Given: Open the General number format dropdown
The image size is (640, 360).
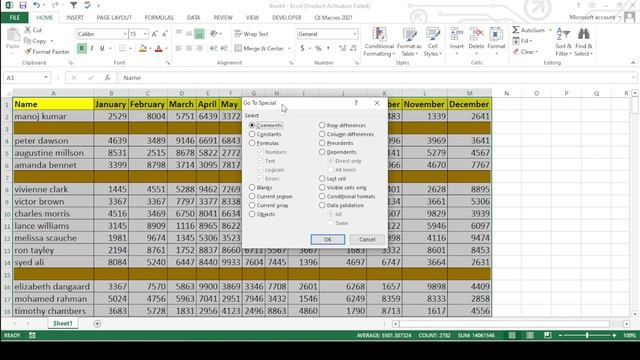Looking at the screenshot, I should point(355,34).
